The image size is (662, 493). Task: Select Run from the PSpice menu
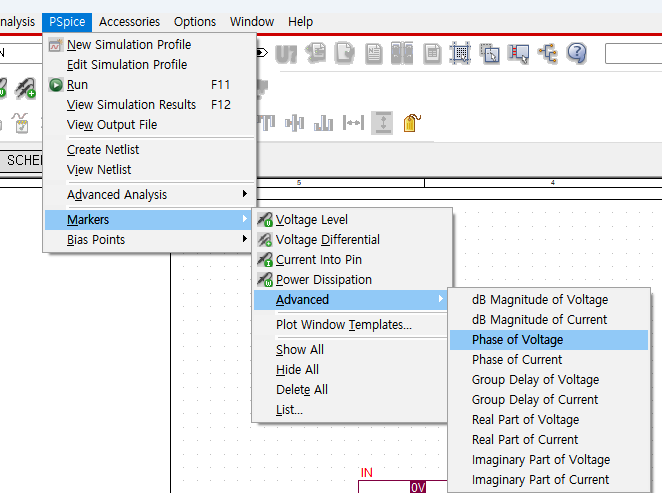click(149, 85)
